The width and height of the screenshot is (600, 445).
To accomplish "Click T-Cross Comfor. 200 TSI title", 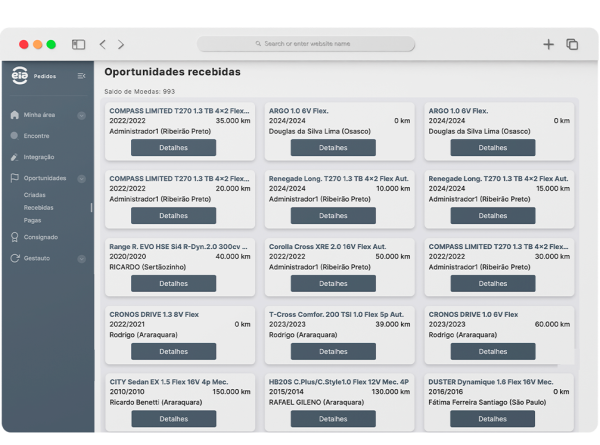I will click(336, 315).
